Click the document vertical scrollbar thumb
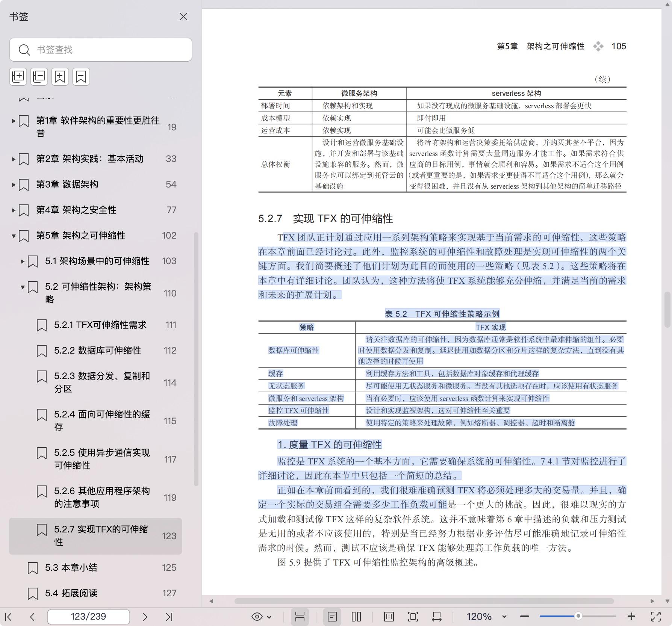The image size is (672, 626). click(667, 310)
